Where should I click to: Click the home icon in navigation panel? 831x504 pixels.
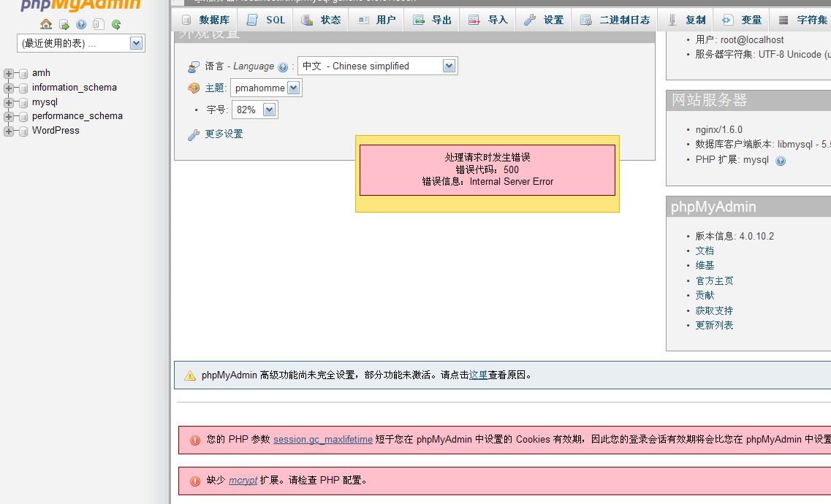coord(46,24)
